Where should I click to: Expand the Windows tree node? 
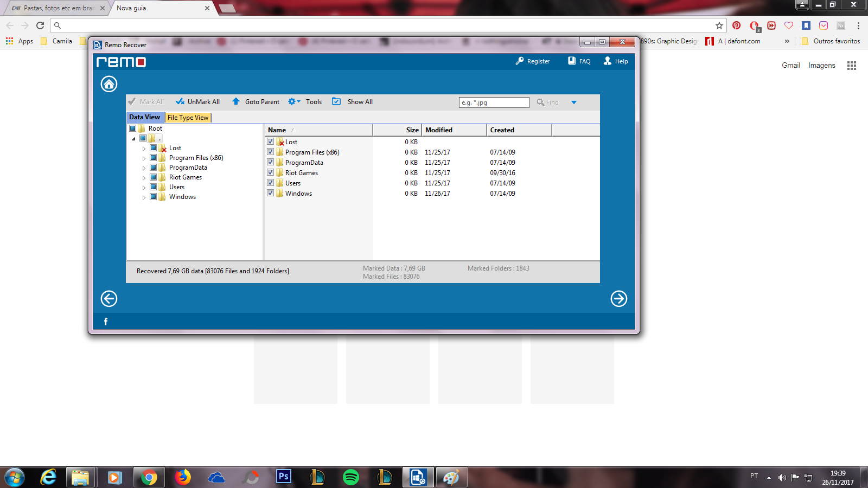point(144,197)
